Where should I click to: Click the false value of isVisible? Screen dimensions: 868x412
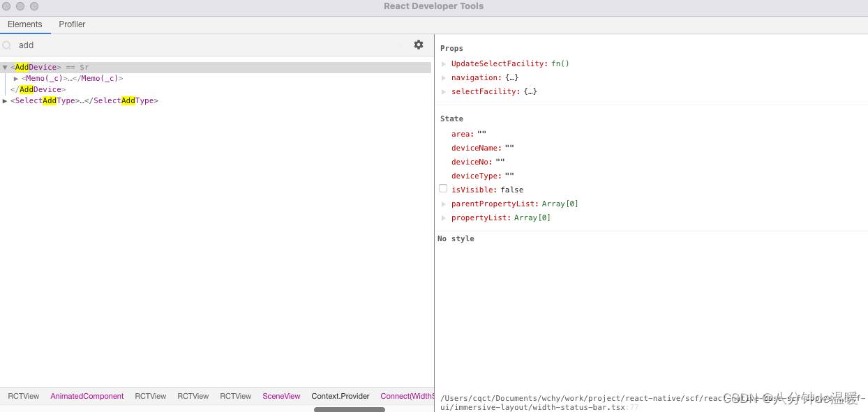click(x=511, y=190)
